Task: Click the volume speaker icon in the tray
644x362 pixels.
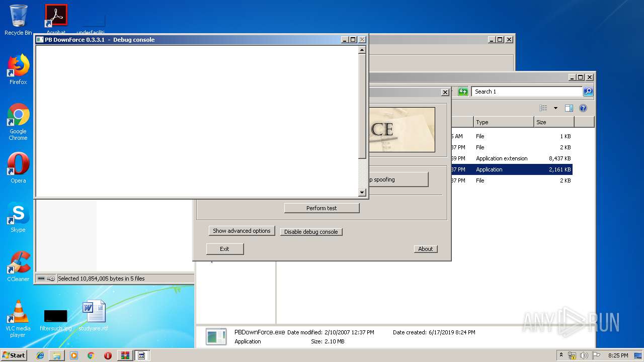Action: point(584,355)
